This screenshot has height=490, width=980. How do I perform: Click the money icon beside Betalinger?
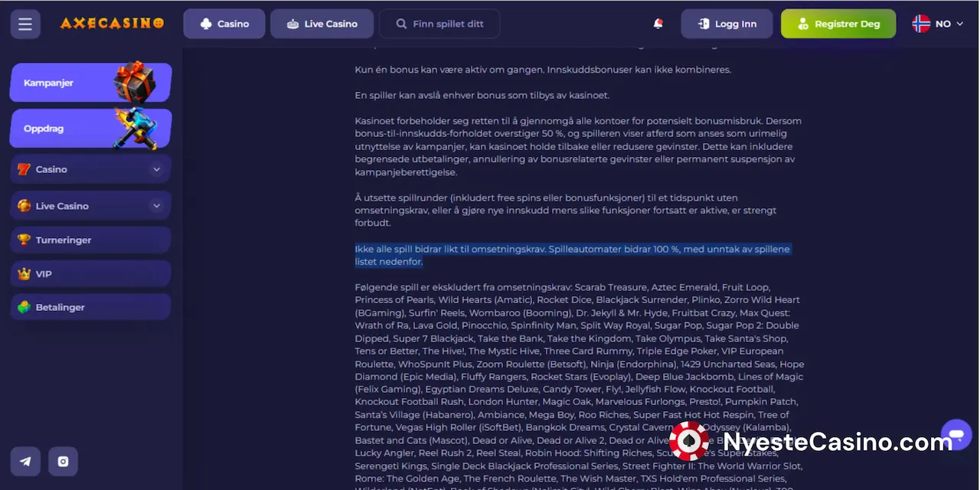(24, 307)
